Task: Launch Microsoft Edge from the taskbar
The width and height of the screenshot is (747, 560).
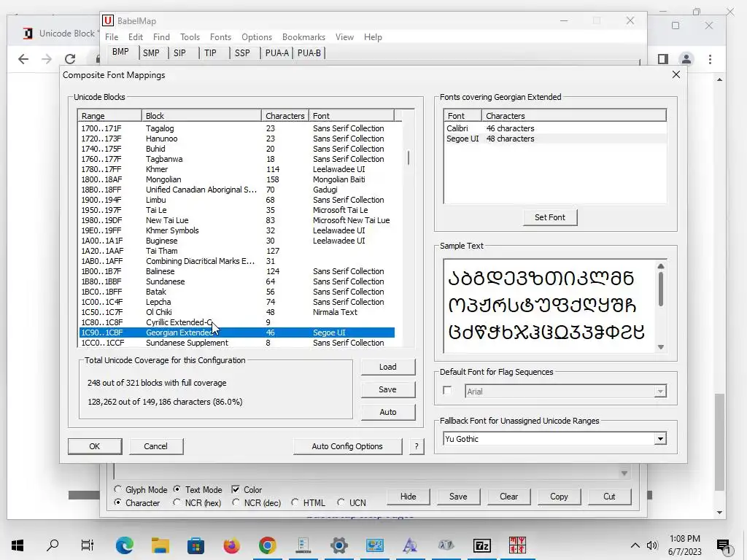Action: (x=124, y=545)
